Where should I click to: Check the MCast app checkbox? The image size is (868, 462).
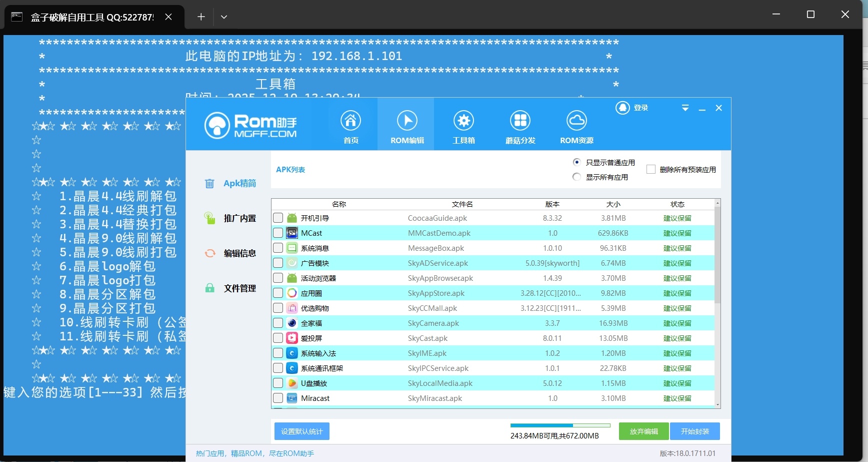coord(278,233)
